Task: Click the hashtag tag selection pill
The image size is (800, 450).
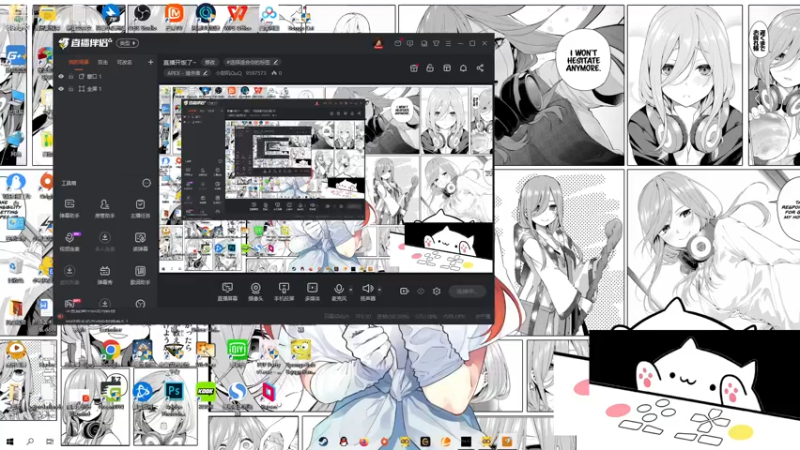Action: point(252,62)
